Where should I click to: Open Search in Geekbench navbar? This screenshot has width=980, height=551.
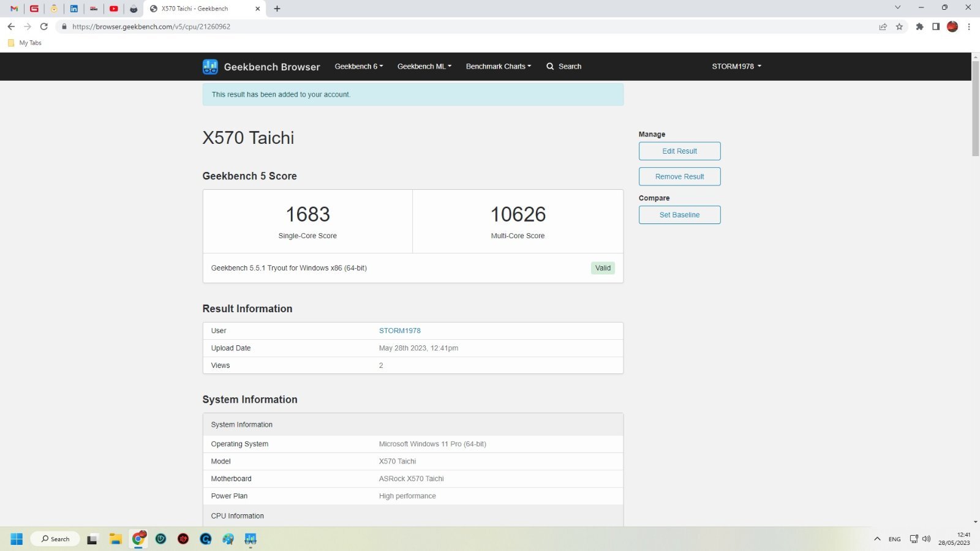click(564, 66)
